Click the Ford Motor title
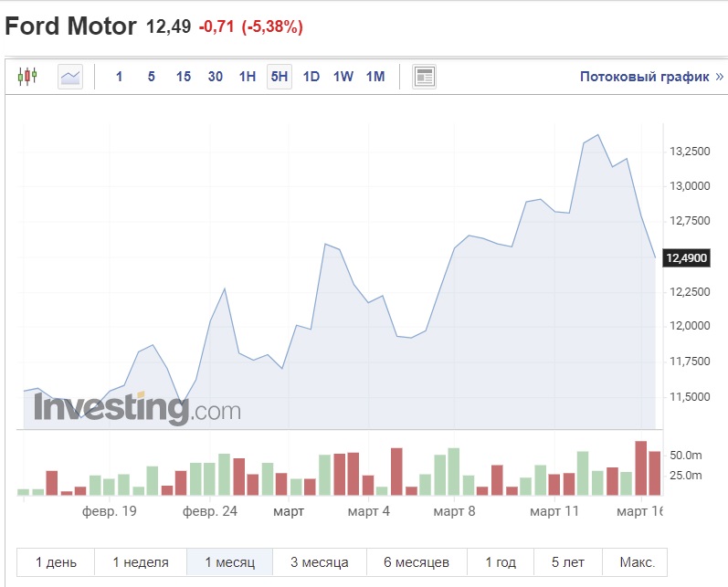This screenshot has width=728, height=587. pyautogui.click(x=70, y=26)
